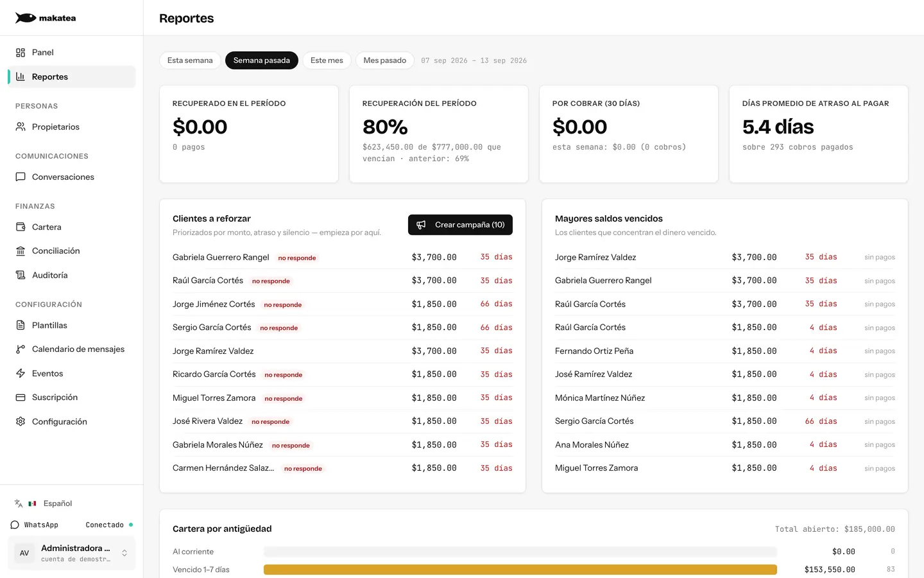Open Jorge Jiménez Cortés client row
This screenshot has height=578, width=924.
point(343,304)
